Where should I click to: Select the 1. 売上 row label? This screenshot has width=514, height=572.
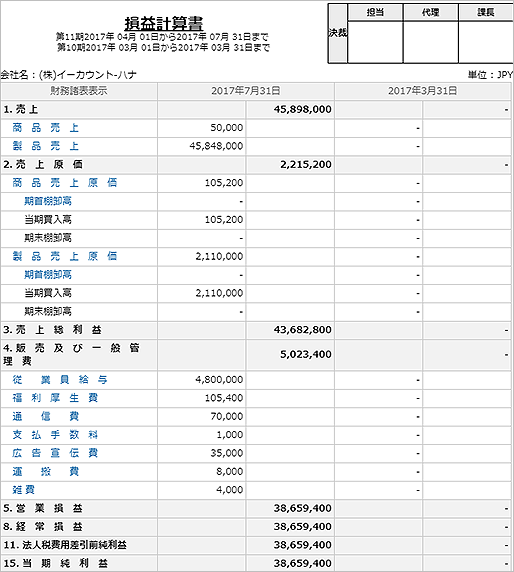point(20,109)
